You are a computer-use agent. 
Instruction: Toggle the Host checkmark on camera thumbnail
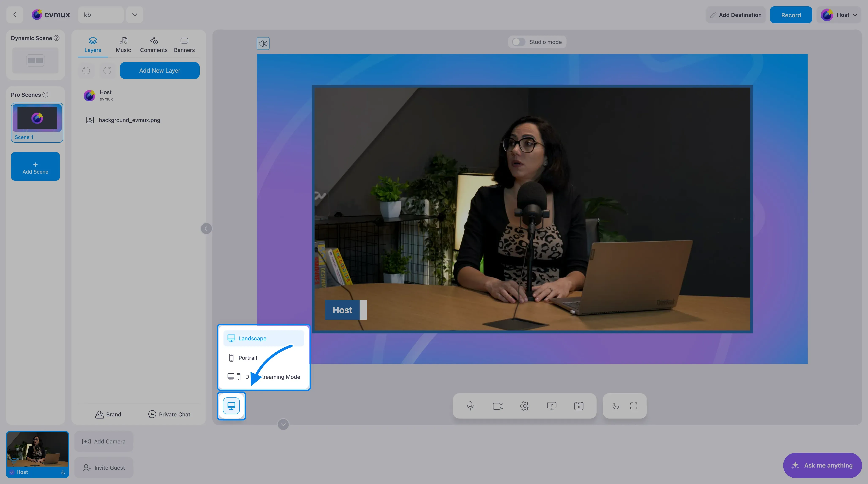tap(12, 472)
